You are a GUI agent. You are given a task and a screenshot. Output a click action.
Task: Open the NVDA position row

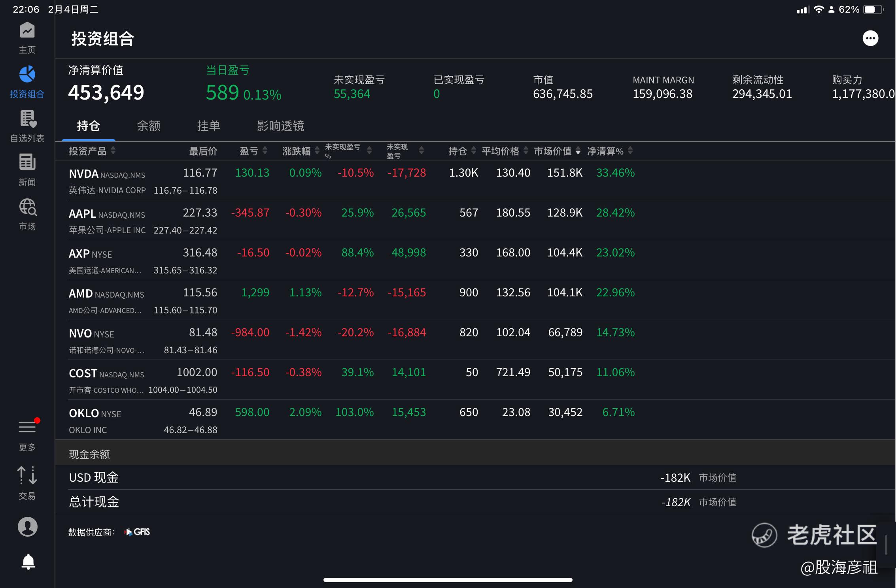475,181
